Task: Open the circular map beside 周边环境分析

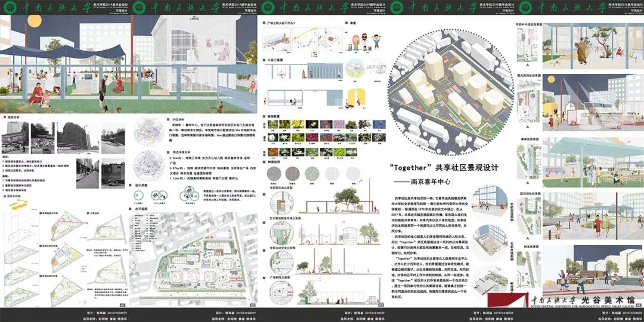Action: 148,165
